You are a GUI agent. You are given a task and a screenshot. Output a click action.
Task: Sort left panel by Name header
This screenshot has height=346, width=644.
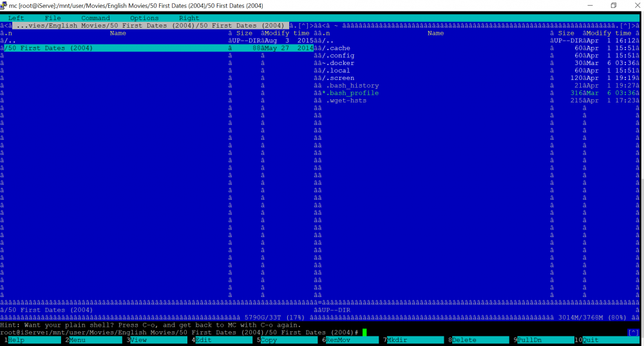pos(118,34)
